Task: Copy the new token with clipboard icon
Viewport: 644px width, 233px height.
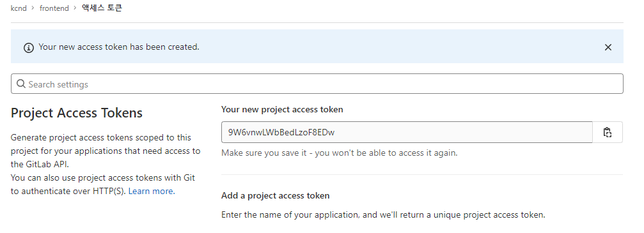Action: (608, 132)
